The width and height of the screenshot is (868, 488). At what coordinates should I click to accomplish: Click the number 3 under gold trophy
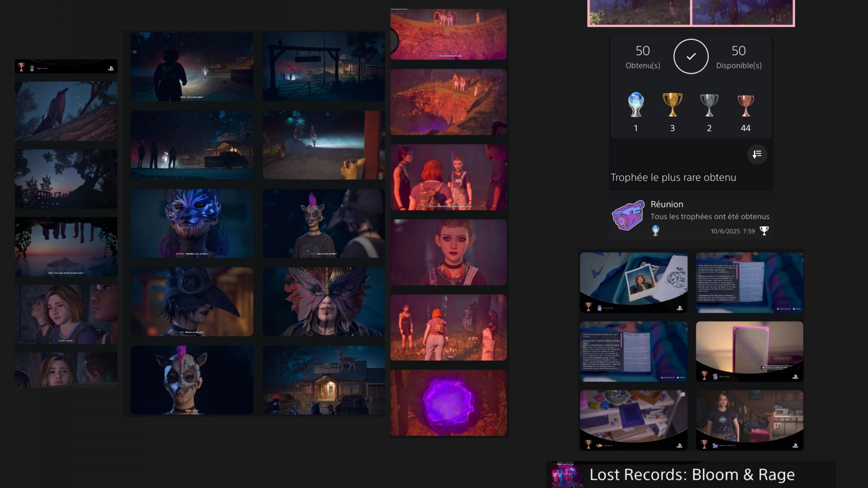(672, 128)
